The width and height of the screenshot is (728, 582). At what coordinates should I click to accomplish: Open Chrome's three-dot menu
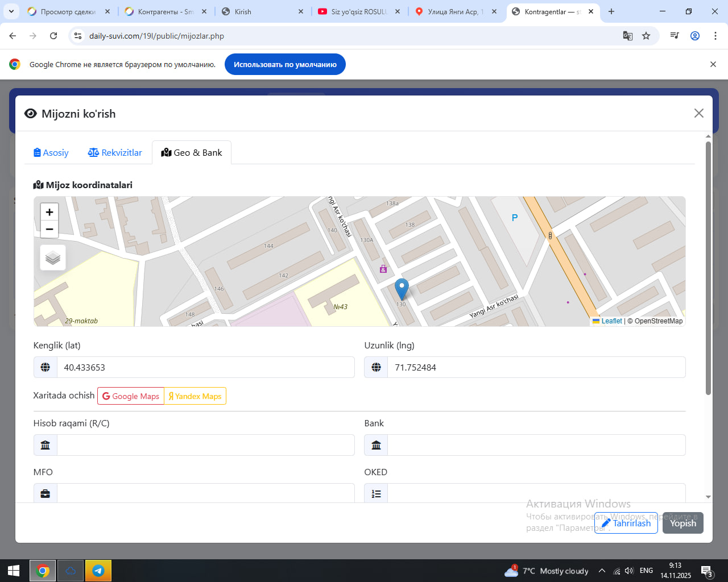(x=715, y=36)
